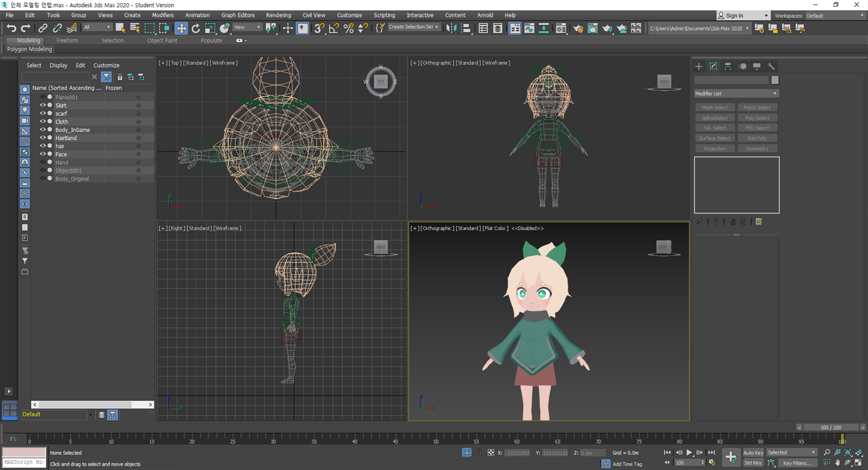Open the selection filter All dropdown
The width and height of the screenshot is (868, 470).
click(97, 28)
